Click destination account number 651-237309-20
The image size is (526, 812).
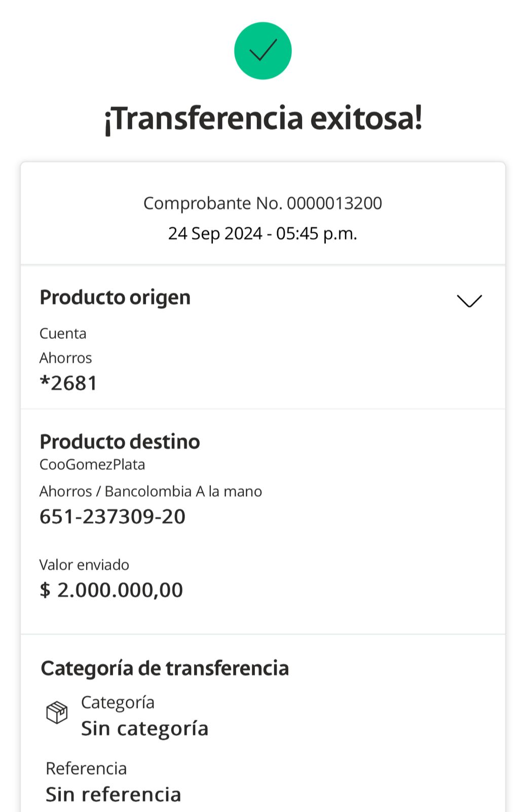[112, 517]
